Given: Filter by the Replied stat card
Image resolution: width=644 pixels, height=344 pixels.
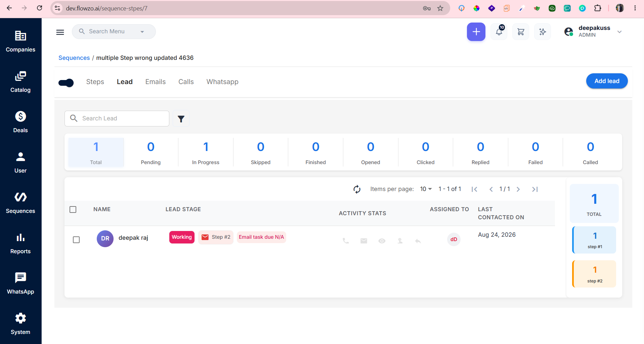Looking at the screenshot, I should click(x=480, y=152).
